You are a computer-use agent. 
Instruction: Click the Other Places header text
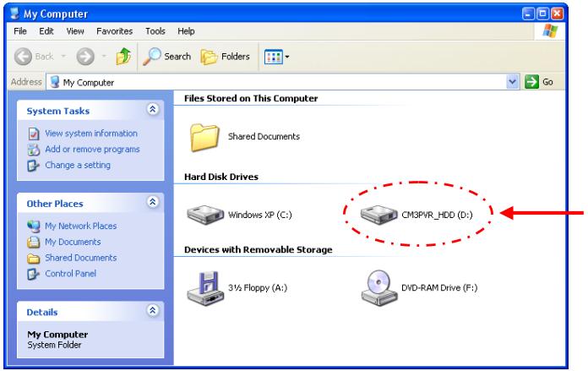pos(55,204)
